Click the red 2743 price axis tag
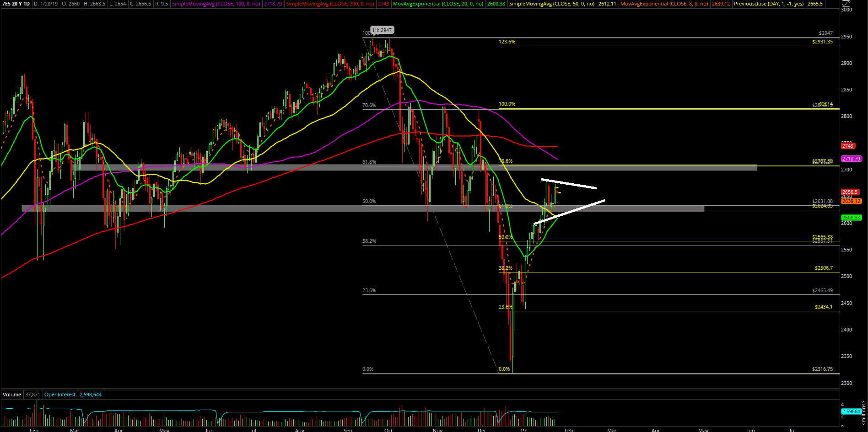The image size is (868, 432). pyautogui.click(x=848, y=146)
